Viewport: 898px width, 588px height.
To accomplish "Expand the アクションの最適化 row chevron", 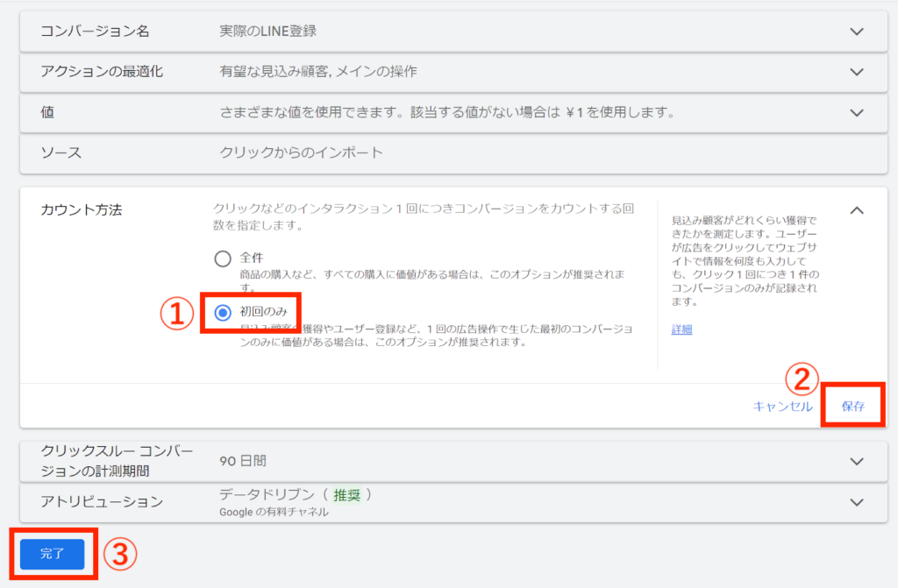I will pos(857,72).
